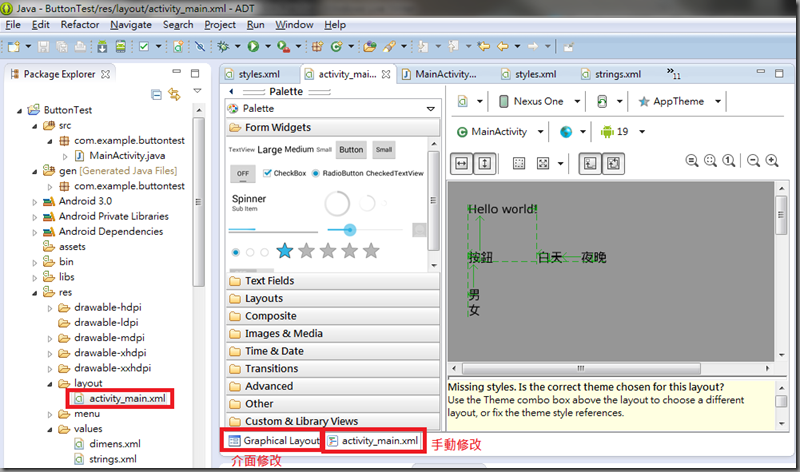The width and height of the screenshot is (800, 472).
Task: Click the Collapse All icon in Package Explorer
Action: (x=157, y=94)
